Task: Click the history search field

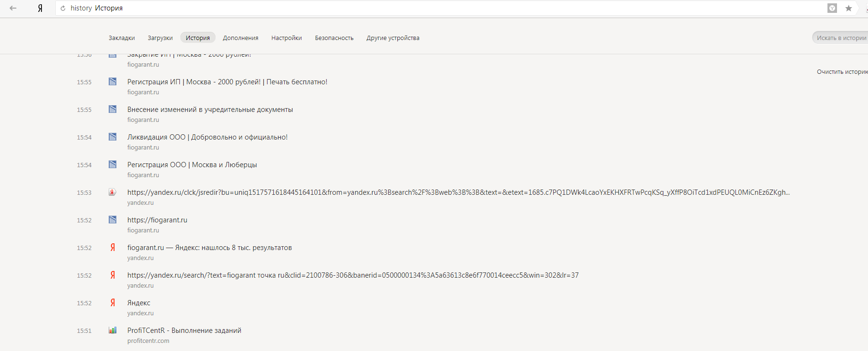Action: [x=841, y=38]
